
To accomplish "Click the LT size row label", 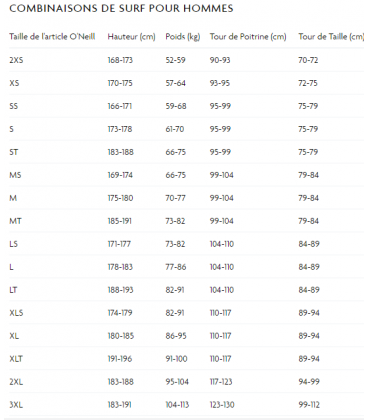I will (x=13, y=290).
